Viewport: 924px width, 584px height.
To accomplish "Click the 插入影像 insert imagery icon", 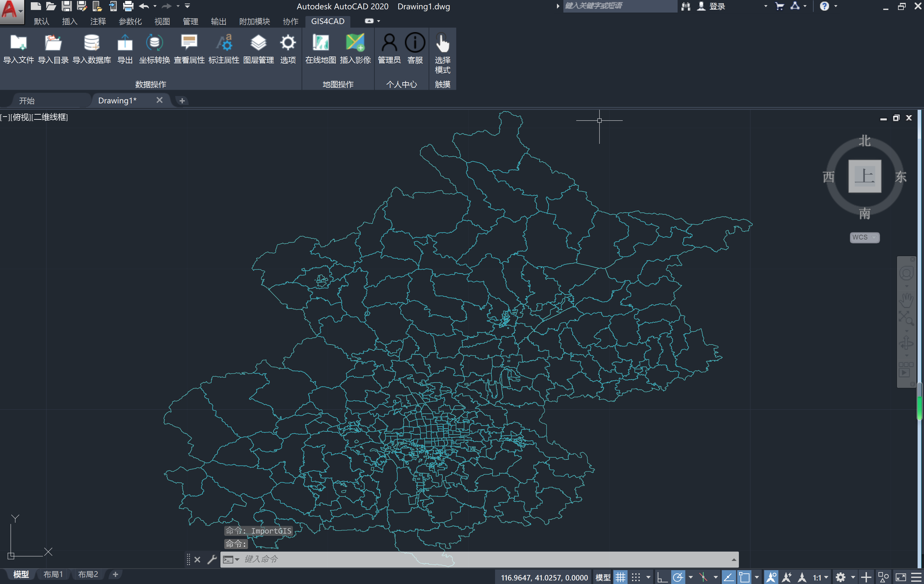I will [355, 43].
